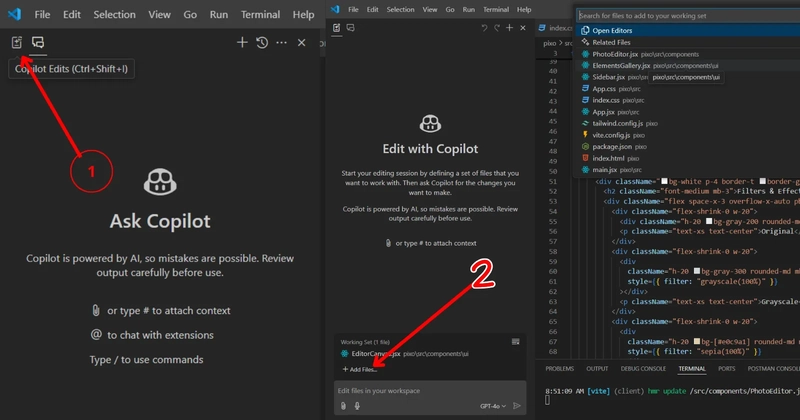
Task: Click Search for files to add field
Action: [x=688, y=16]
